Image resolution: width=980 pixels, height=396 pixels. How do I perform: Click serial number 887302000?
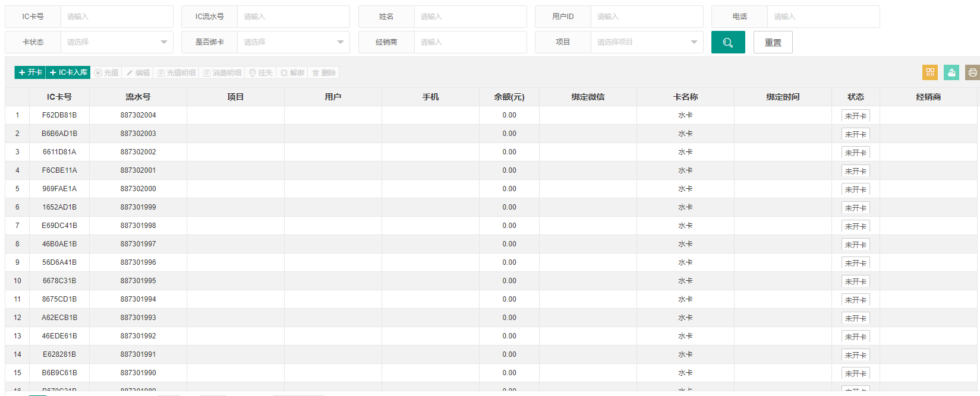coord(138,189)
